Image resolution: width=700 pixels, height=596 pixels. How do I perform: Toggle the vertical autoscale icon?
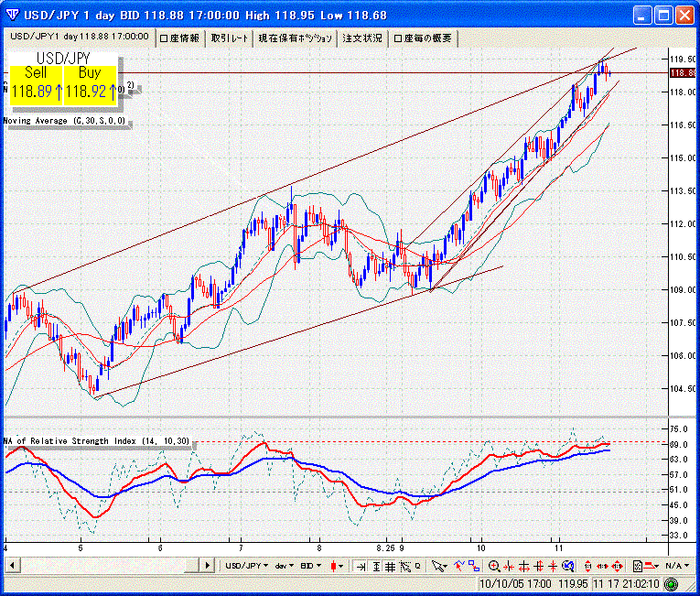pyautogui.click(x=376, y=566)
